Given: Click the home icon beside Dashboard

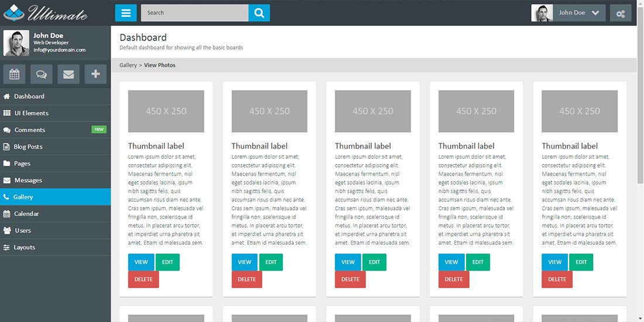Looking at the screenshot, I should (6, 97).
